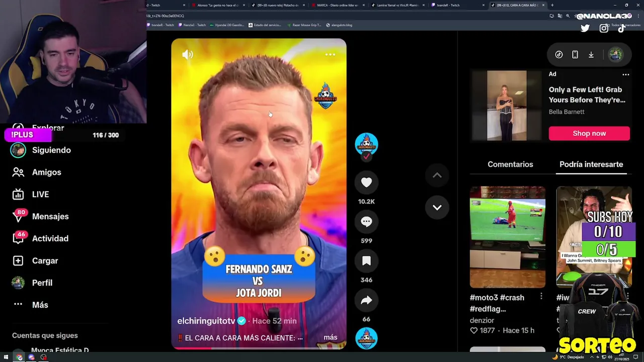The height and width of the screenshot is (362, 644).
Task: Open Amigos in the sidebar
Action: [46, 172]
